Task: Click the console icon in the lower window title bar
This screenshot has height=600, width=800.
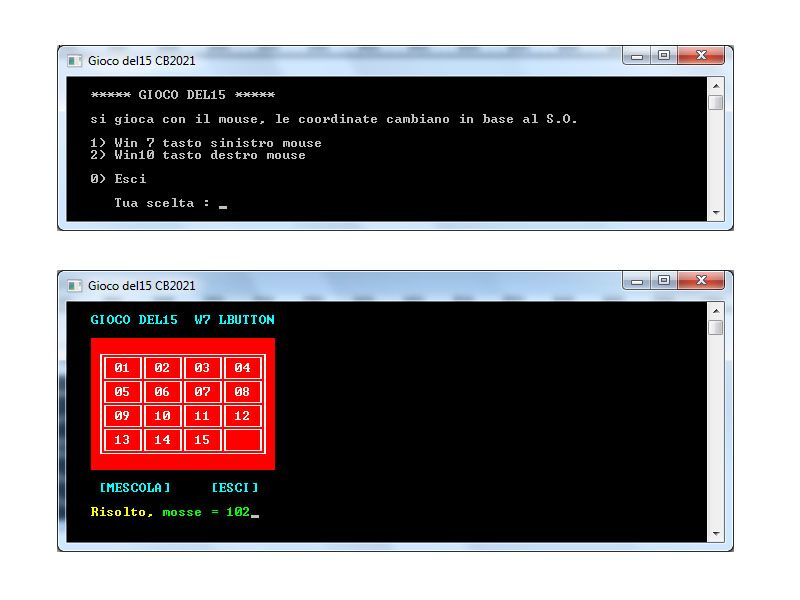Action: (x=74, y=286)
